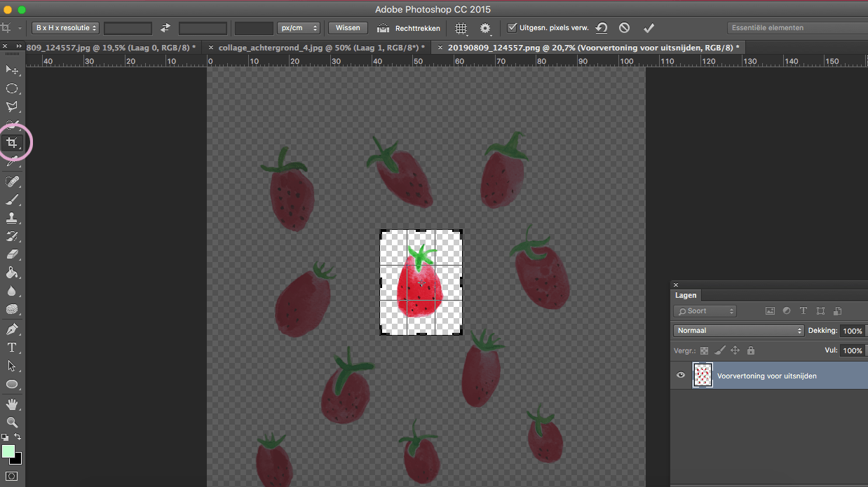This screenshot has height=487, width=868.
Task: Swap the width and height values
Action: [165, 28]
